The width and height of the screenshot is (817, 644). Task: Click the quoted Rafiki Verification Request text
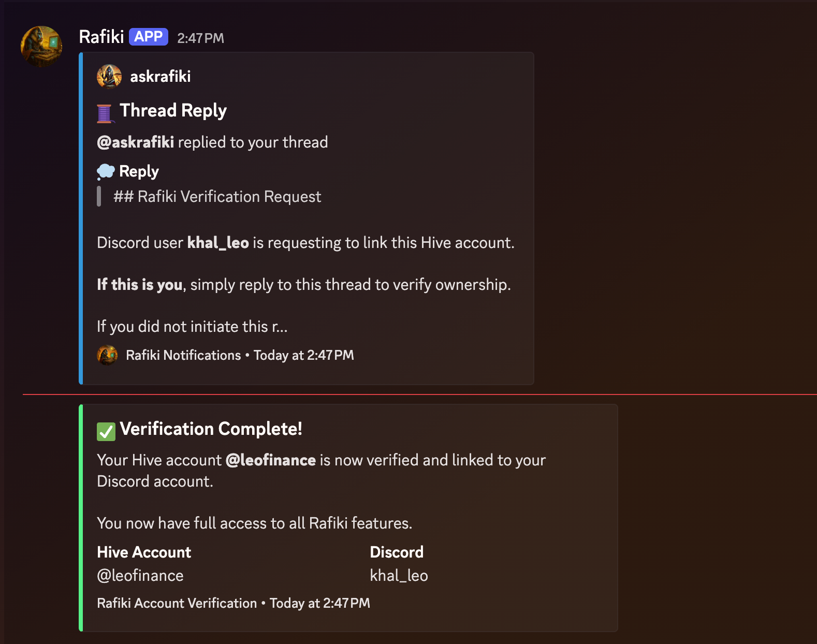click(x=217, y=197)
